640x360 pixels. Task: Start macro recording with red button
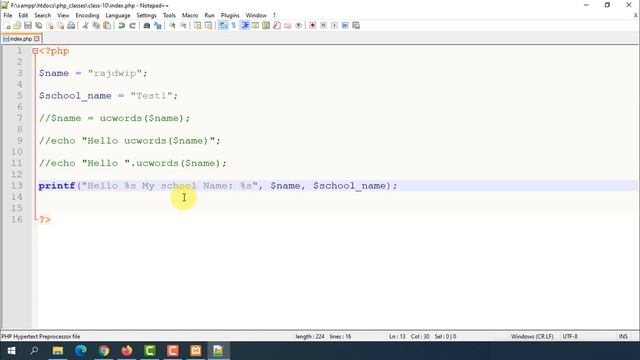(x=313, y=25)
